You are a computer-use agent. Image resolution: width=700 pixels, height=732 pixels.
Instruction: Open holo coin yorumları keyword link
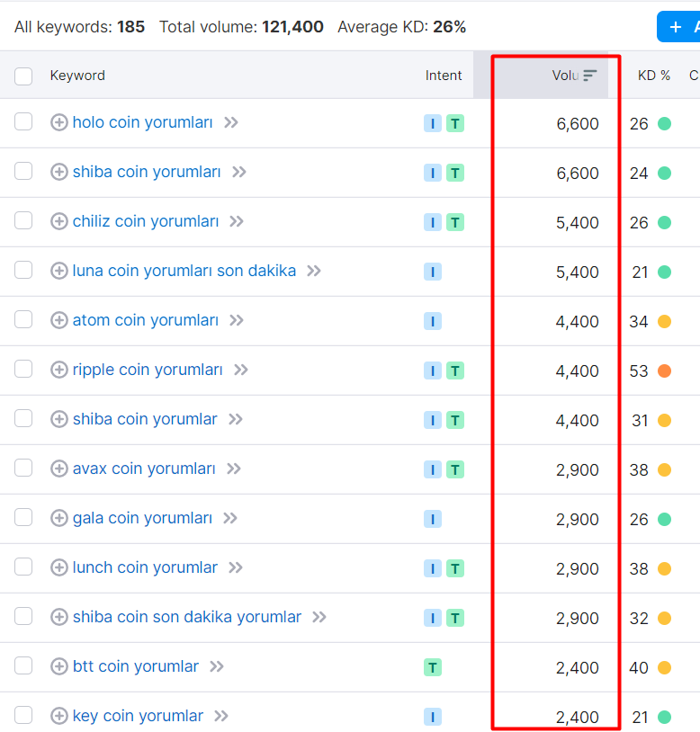143,122
